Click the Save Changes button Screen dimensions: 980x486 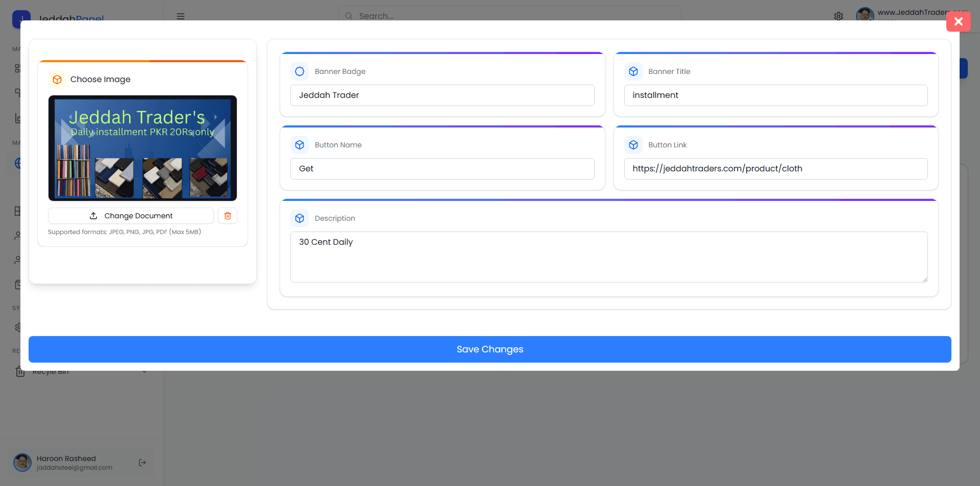point(489,349)
